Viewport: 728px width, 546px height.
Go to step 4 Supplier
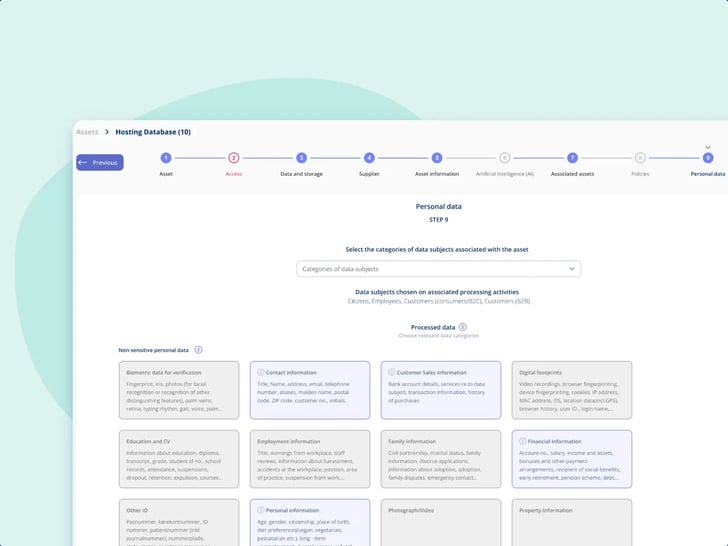(369, 158)
